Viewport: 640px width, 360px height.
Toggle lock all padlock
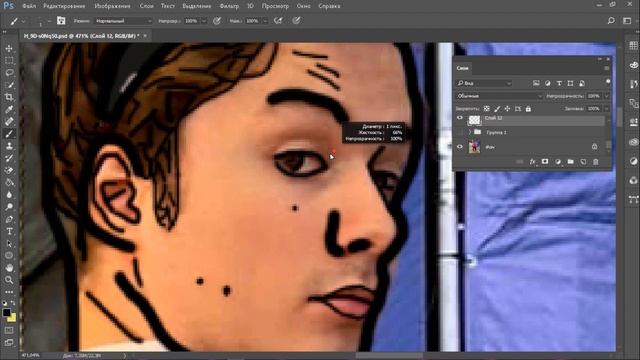(x=528, y=109)
